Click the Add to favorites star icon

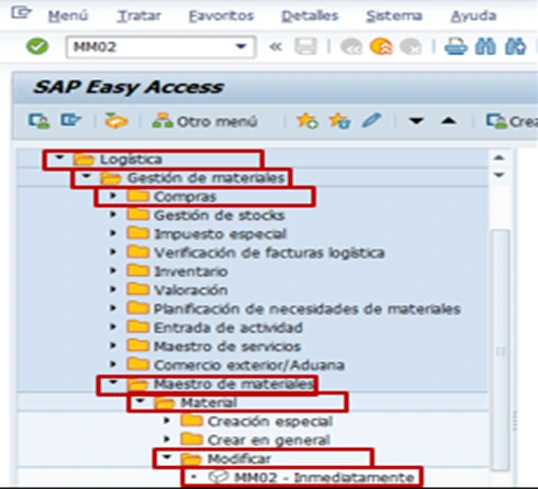pyautogui.click(x=307, y=121)
